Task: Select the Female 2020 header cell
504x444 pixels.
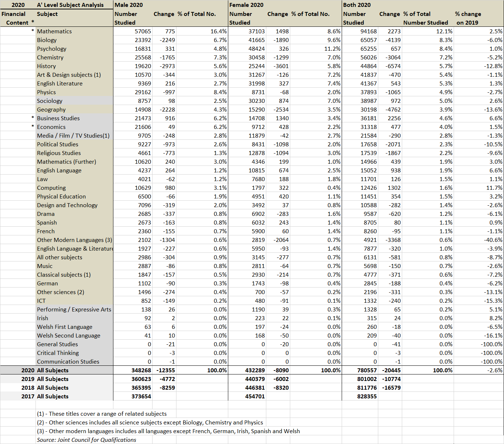Action: click(246, 5)
